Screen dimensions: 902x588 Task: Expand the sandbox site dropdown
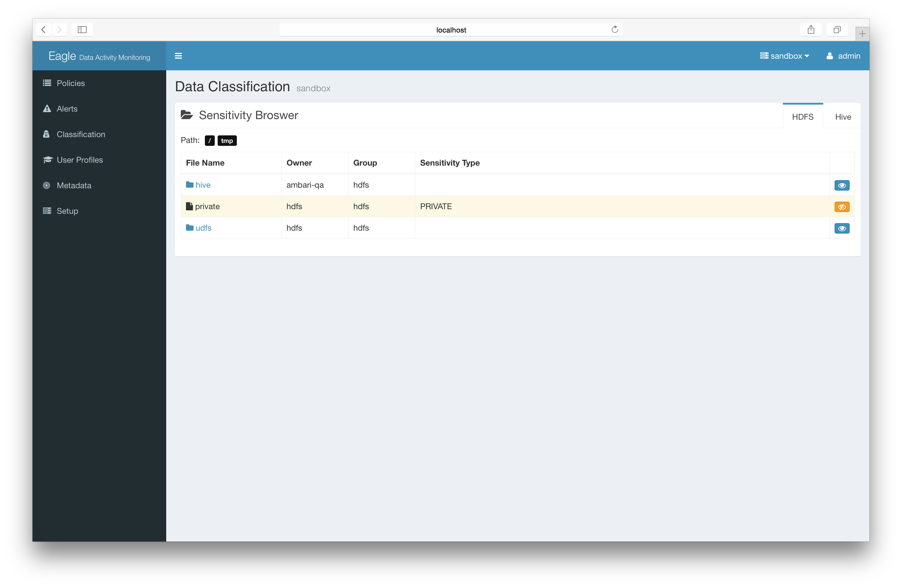[785, 56]
